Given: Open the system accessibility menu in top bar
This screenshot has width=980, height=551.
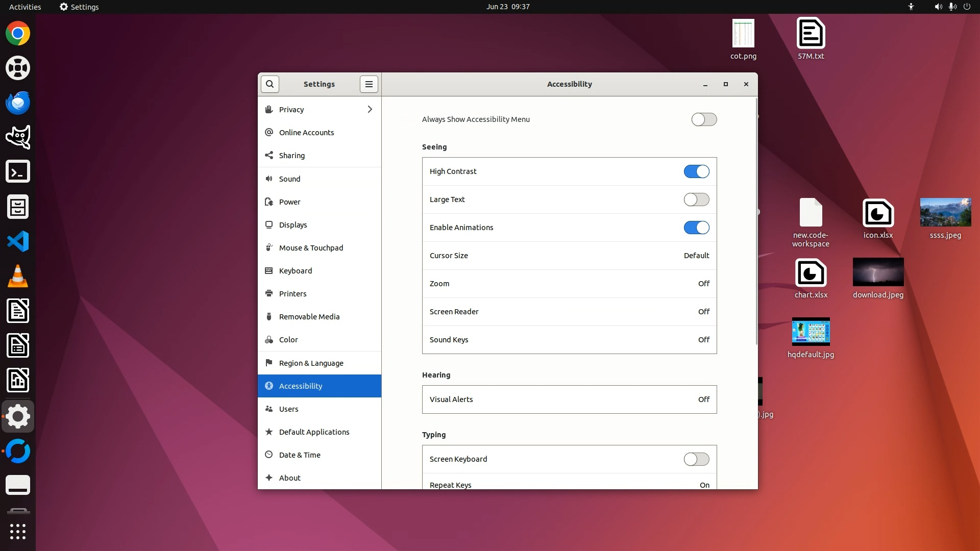Looking at the screenshot, I should (911, 7).
